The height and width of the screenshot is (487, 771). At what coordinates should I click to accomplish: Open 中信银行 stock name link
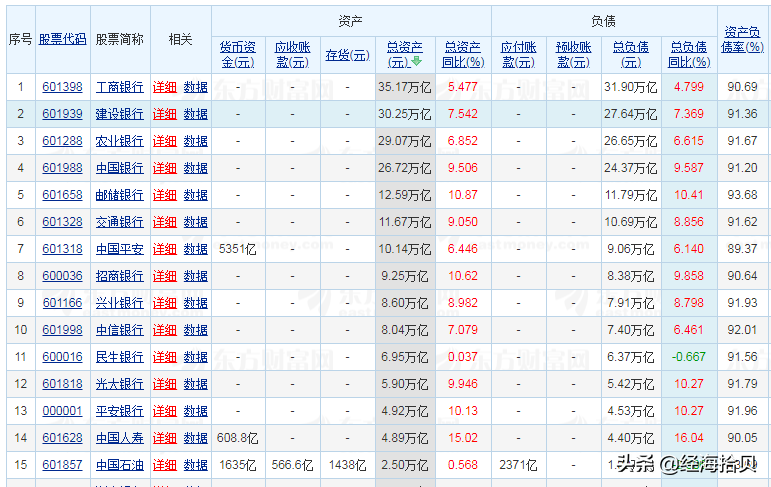point(119,330)
